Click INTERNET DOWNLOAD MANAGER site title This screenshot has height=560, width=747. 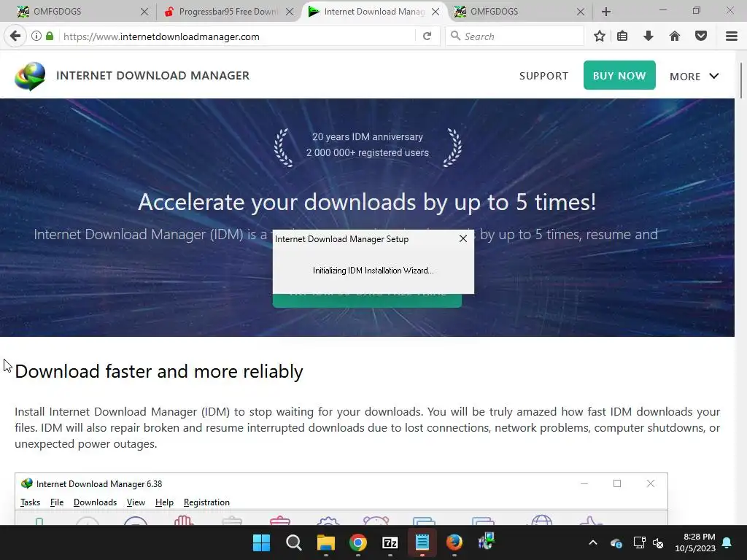click(x=153, y=75)
